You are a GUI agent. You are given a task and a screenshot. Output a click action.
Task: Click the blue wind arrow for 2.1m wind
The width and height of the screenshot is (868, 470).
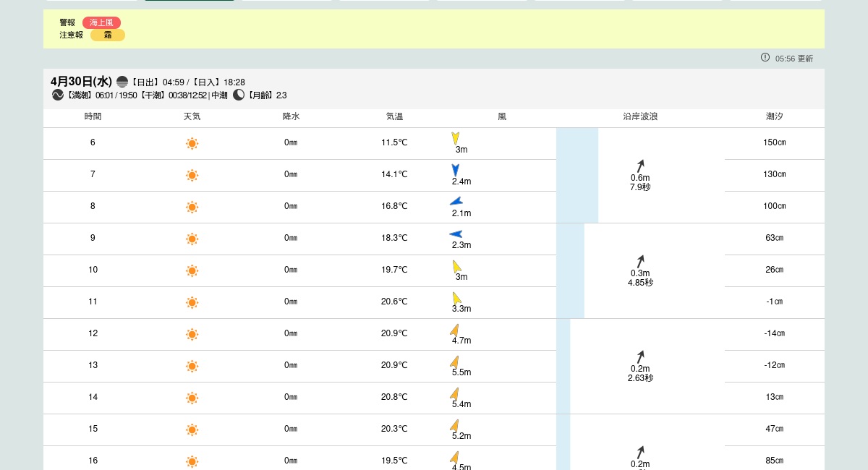[x=456, y=202]
